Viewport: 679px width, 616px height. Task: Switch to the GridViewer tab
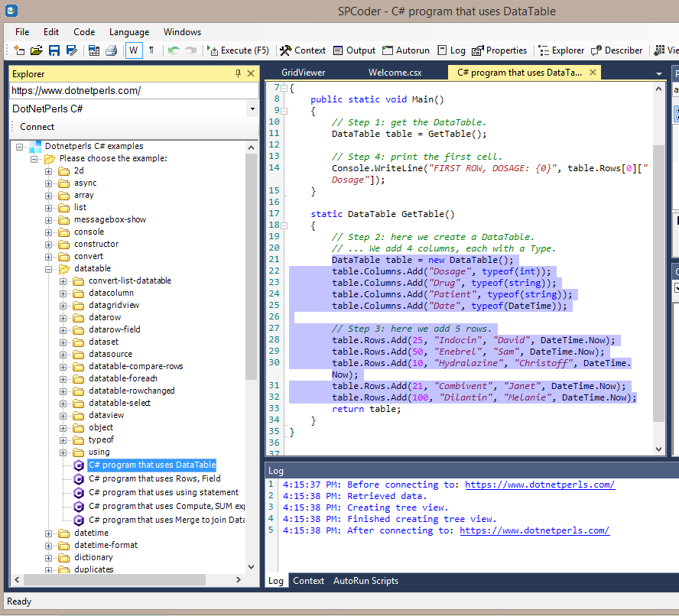pyautogui.click(x=303, y=73)
